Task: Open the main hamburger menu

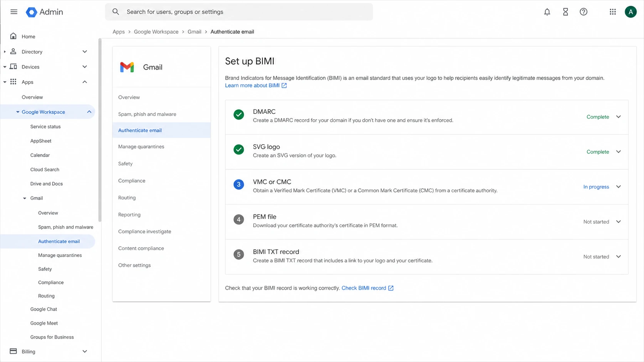Action: click(14, 12)
